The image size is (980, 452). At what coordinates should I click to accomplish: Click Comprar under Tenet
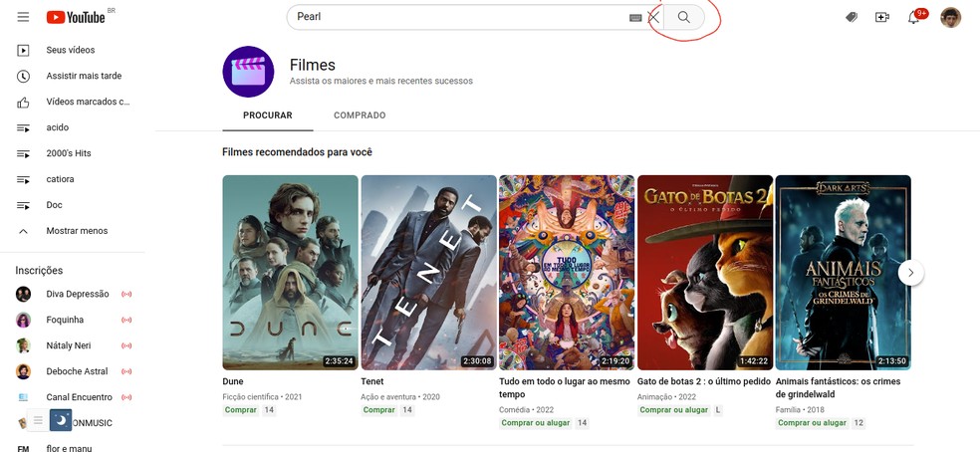378,410
